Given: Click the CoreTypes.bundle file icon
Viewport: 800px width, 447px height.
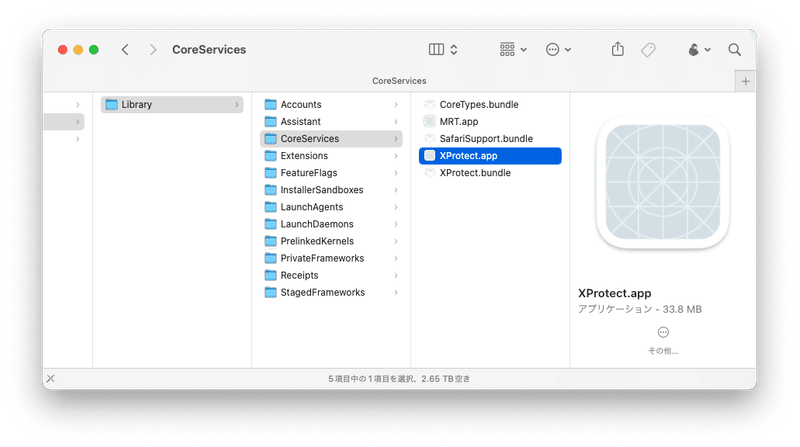Looking at the screenshot, I should pyautogui.click(x=430, y=105).
